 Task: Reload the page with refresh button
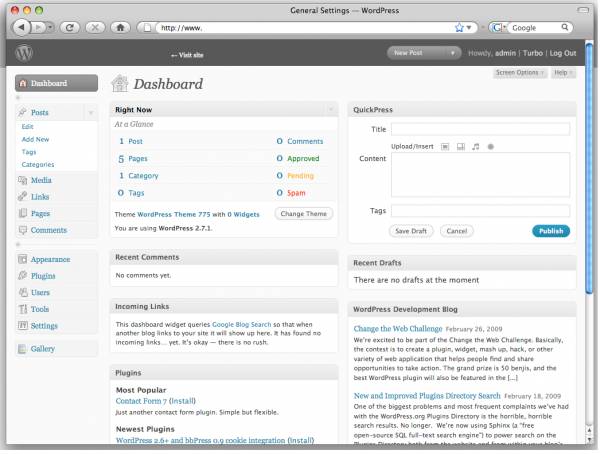(x=69, y=28)
